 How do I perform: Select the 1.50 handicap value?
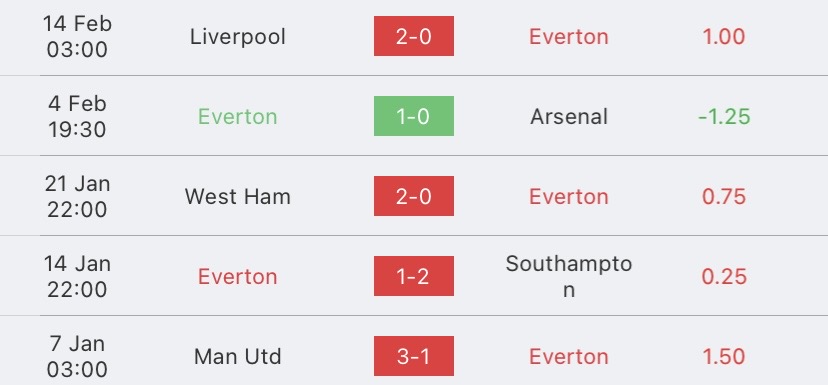coord(724,356)
